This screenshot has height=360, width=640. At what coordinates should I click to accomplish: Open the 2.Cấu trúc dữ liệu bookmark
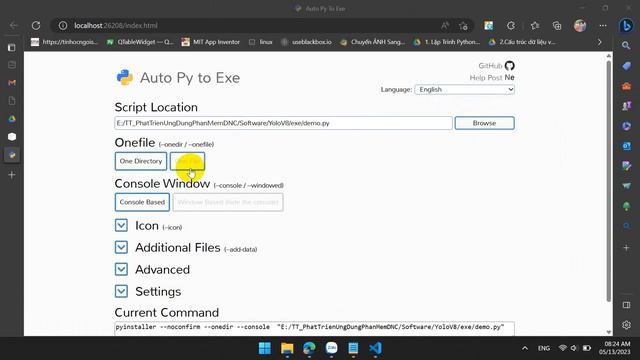point(522,42)
